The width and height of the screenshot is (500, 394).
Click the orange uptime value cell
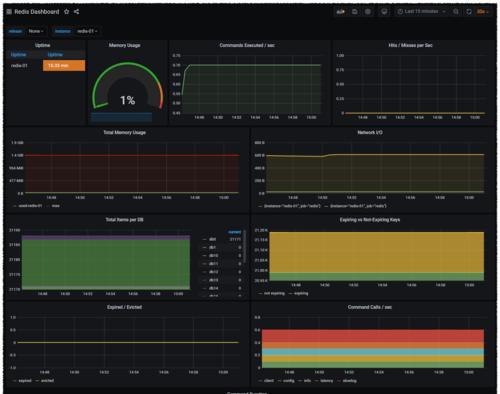tap(64, 66)
